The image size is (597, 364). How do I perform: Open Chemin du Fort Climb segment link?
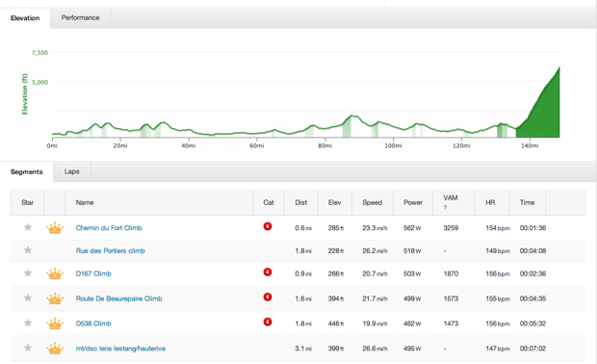109,228
